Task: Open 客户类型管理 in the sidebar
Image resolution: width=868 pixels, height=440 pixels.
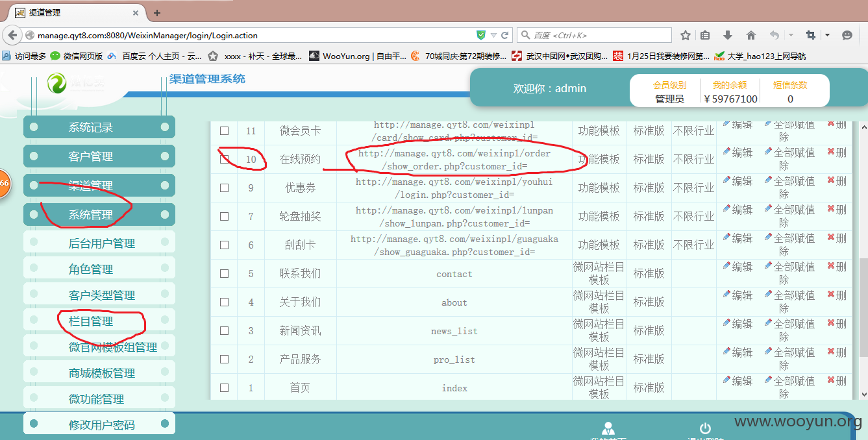Action: 99,295
